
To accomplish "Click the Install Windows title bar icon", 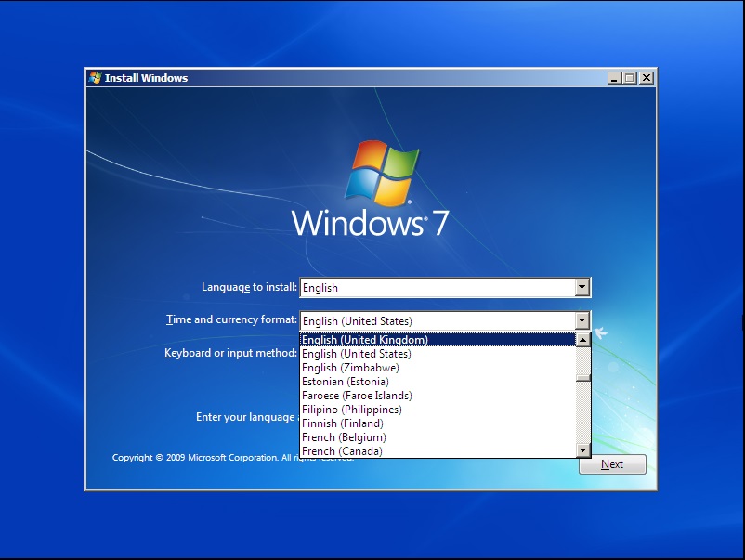I will 95,78.
